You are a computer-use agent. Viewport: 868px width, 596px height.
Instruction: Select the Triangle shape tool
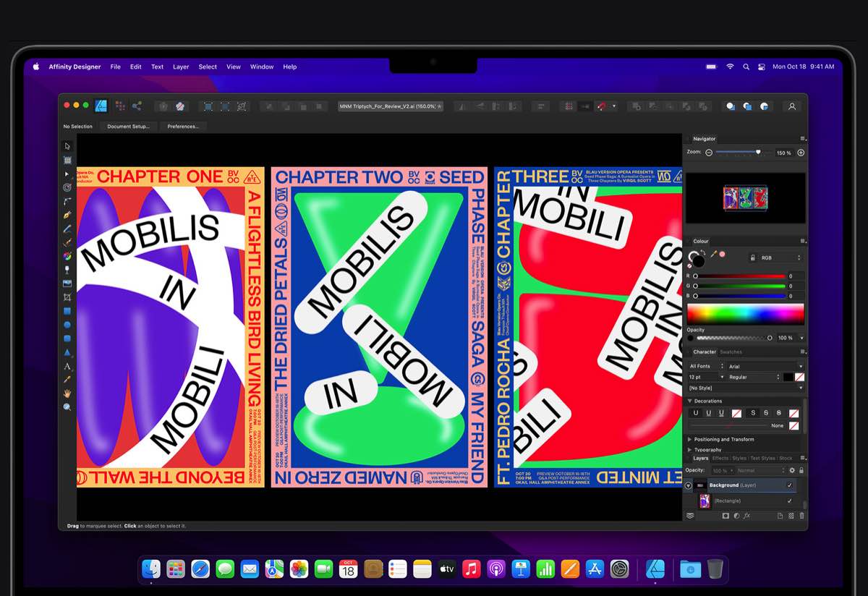67,352
